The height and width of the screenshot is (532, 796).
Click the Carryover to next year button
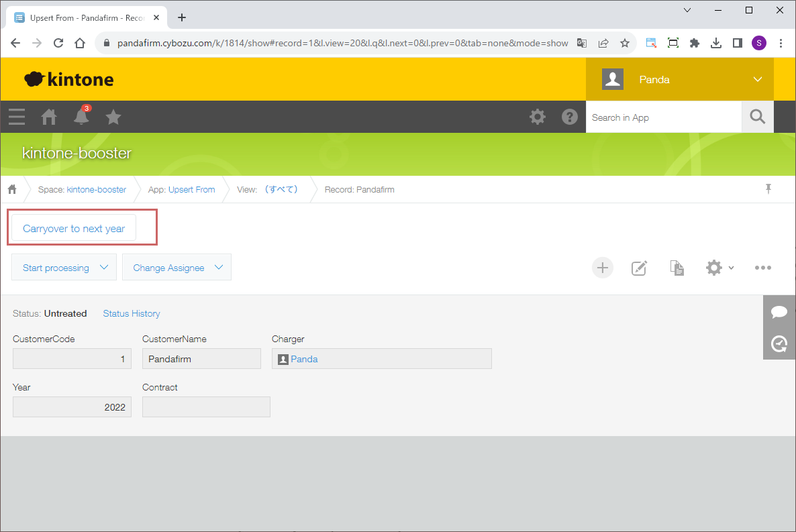coord(74,229)
